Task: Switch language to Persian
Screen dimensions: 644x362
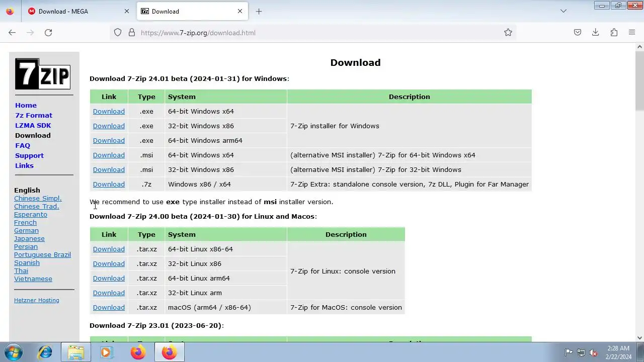Action: 26,246
